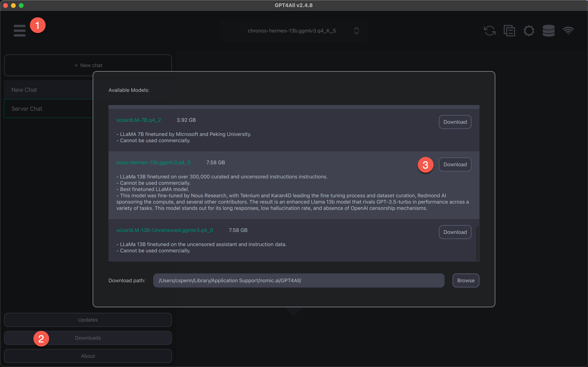Open the chronos-hermes model selector dropdown
Image resolution: width=588 pixels, height=367 pixels.
click(294, 31)
